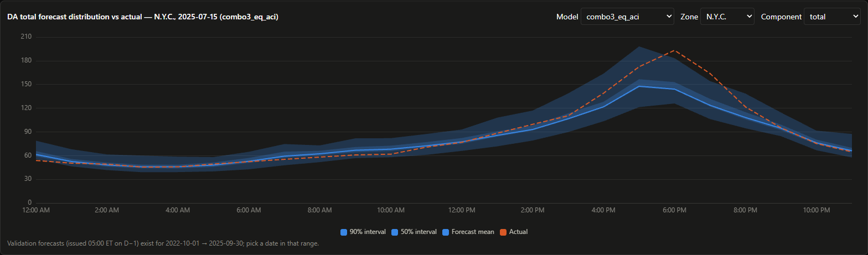Click the Model label

tap(567, 17)
